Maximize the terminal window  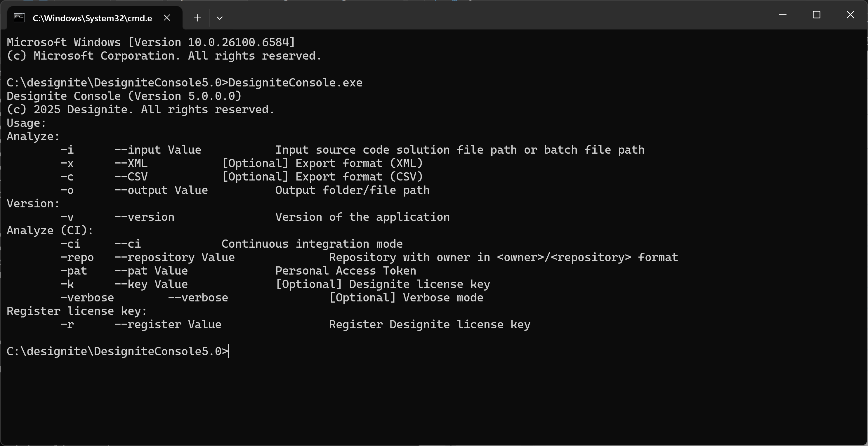click(816, 15)
